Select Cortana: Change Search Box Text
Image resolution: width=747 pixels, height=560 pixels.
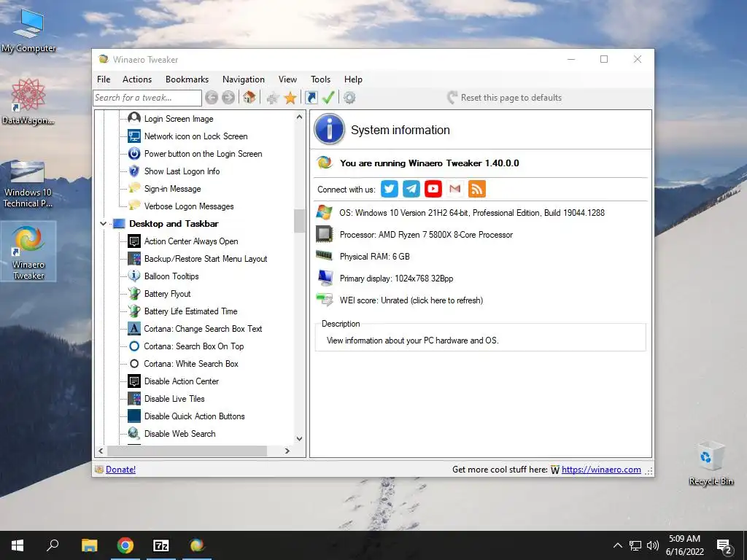tap(203, 329)
